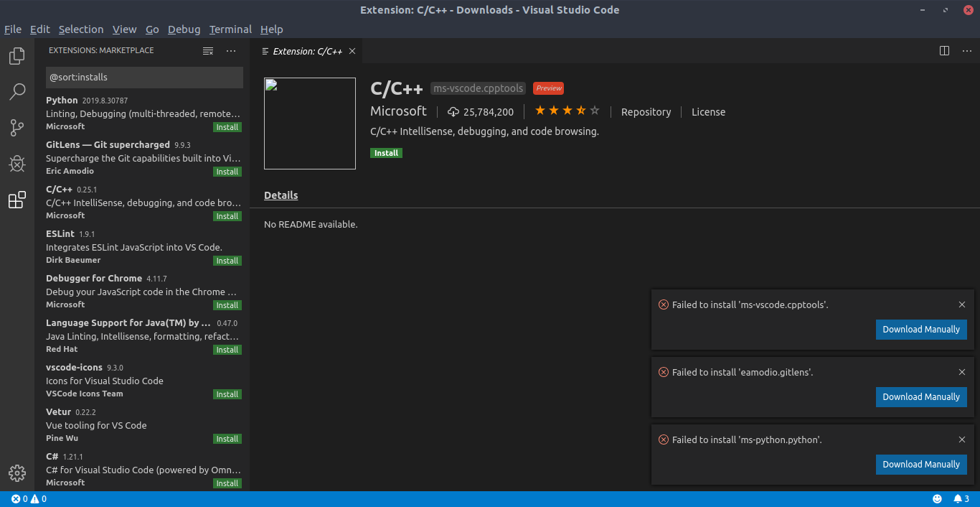Install the C/C++ extension

(386, 152)
